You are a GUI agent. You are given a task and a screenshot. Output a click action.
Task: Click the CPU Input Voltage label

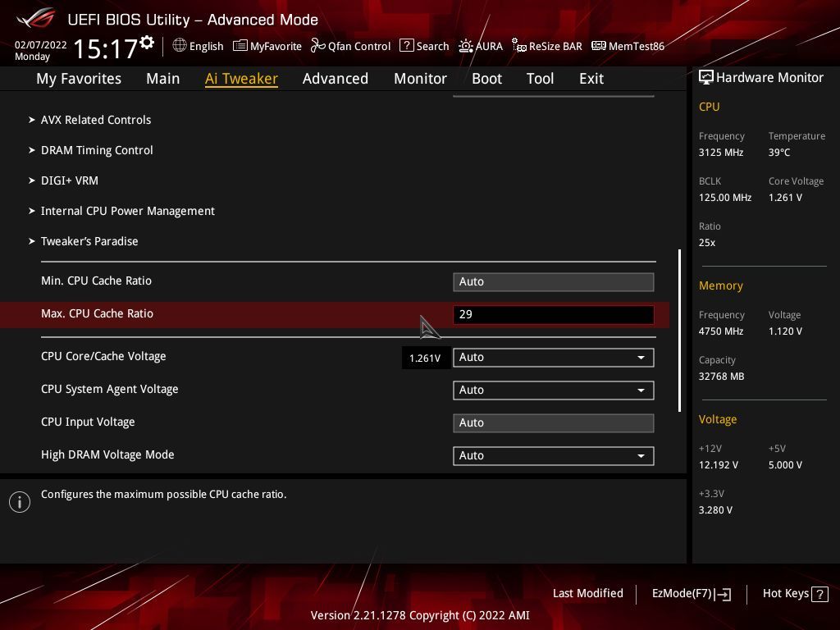pyautogui.click(x=88, y=422)
